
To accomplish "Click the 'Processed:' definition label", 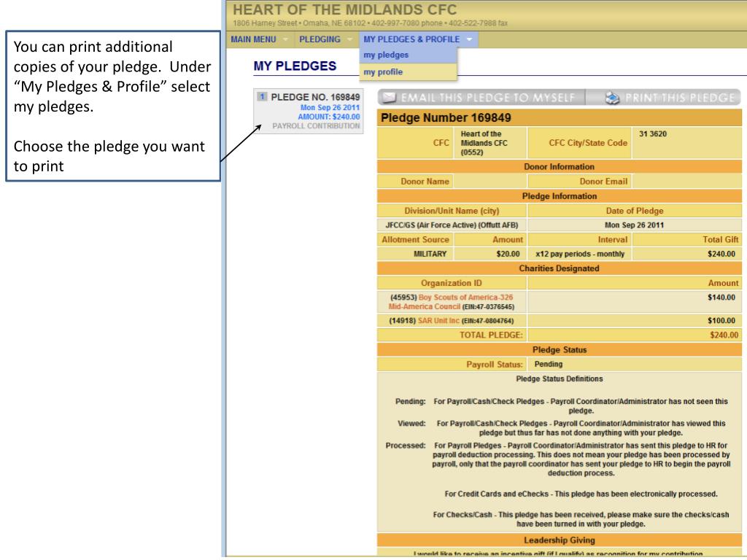I will (x=406, y=446).
